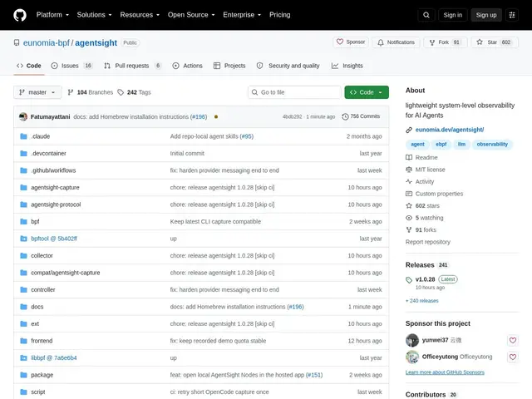
Task: Open pull request #151 link in package row
Action: [314, 375]
